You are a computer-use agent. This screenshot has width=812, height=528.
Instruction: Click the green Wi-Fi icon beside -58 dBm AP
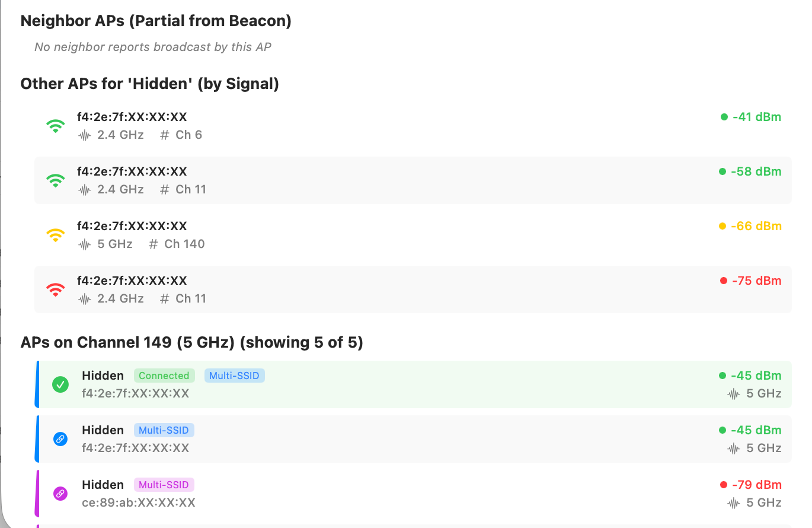coord(56,180)
